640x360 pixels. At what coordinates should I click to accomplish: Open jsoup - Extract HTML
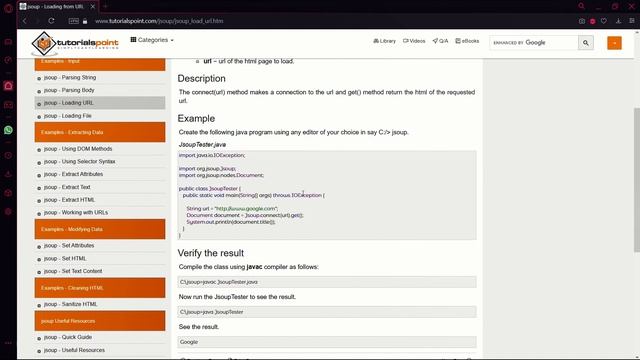coord(69,200)
